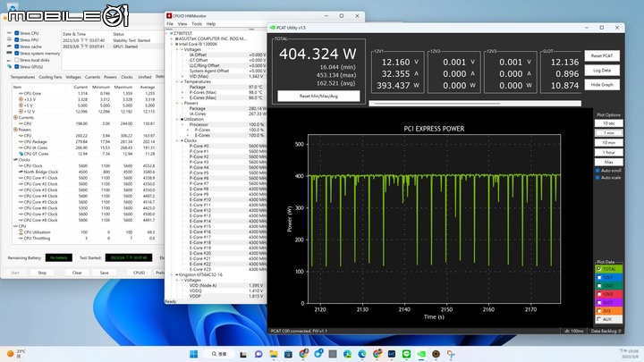Select the GPU1: Started log row

point(113,46)
